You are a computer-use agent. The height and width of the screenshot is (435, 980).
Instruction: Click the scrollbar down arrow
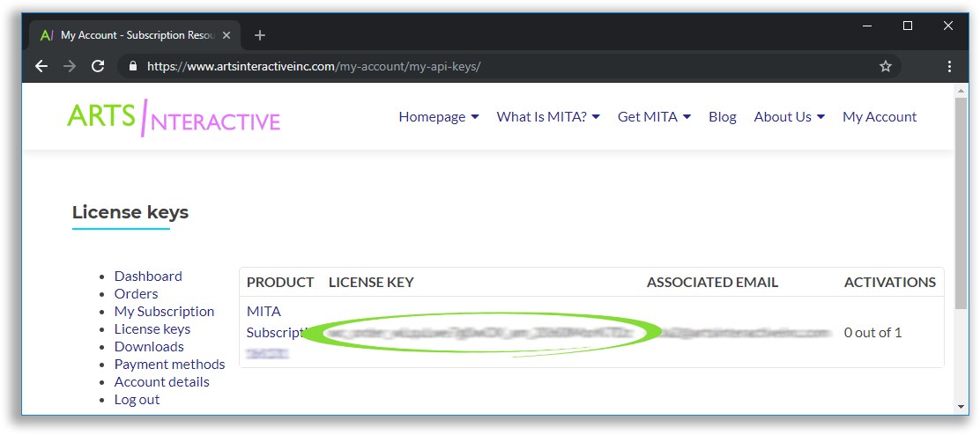pos(961,407)
